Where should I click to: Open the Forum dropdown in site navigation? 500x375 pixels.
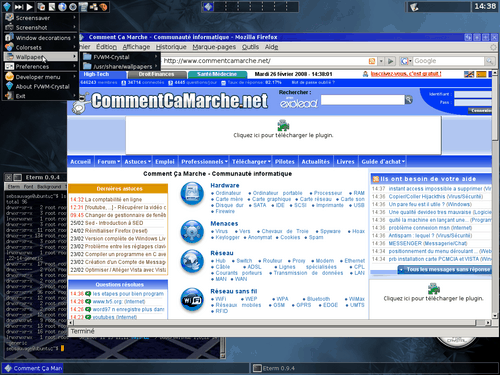click(x=108, y=162)
